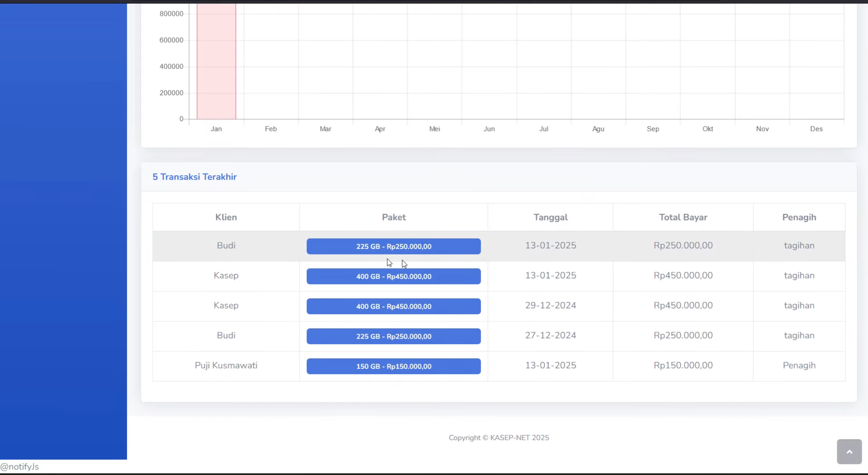Click the Total Bayar column header
868x475 pixels.
click(x=683, y=217)
